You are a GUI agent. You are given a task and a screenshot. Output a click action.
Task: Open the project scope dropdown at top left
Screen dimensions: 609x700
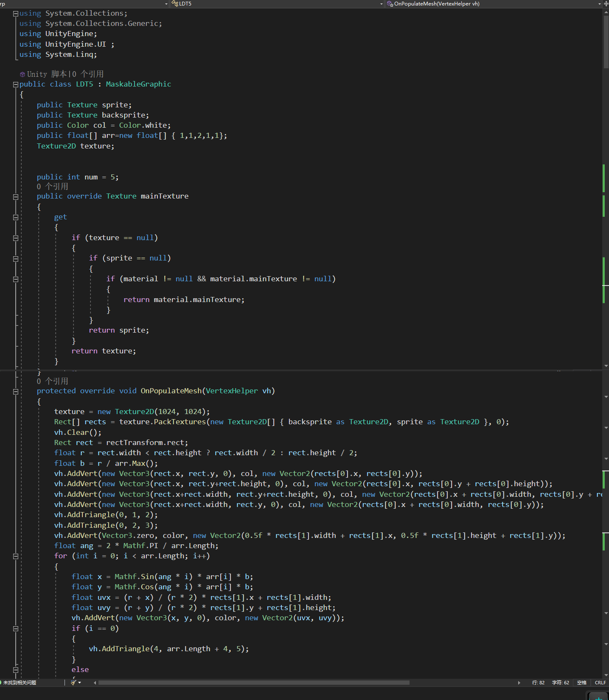click(85, 4)
